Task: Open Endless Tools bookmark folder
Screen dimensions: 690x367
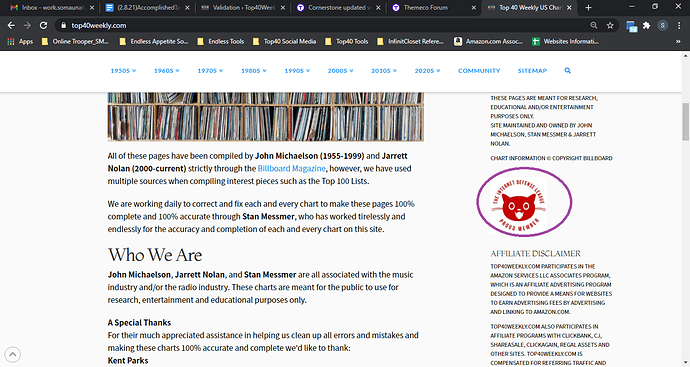Action: pos(220,41)
